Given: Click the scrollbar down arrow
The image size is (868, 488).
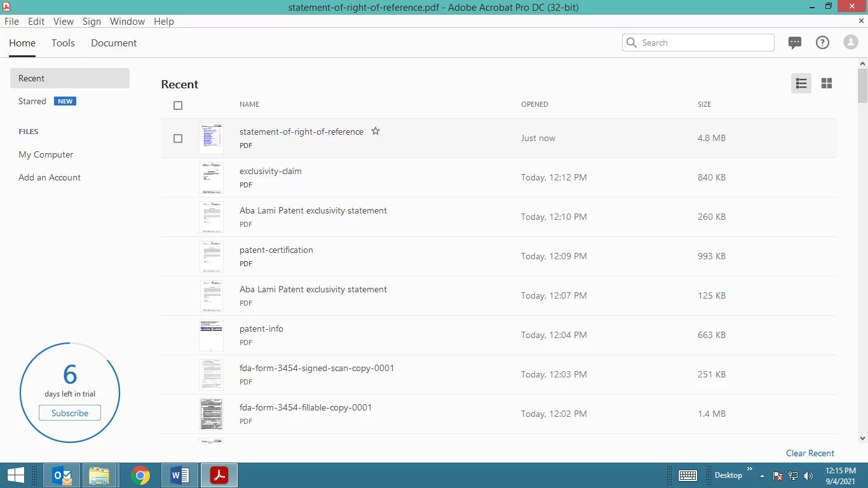Looking at the screenshot, I should coord(862,438).
